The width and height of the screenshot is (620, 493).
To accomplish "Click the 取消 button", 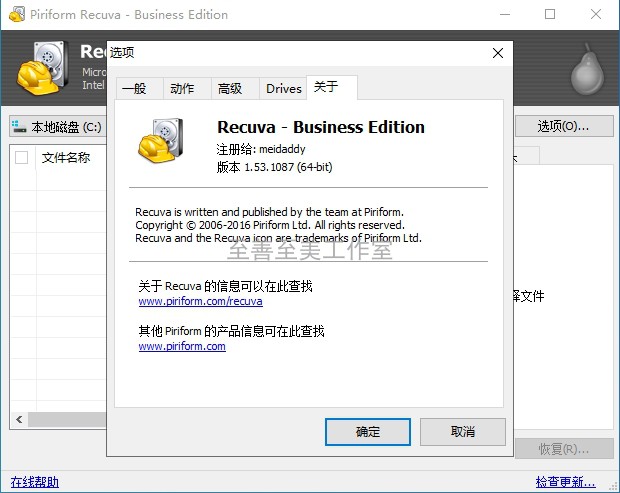I will click(463, 432).
